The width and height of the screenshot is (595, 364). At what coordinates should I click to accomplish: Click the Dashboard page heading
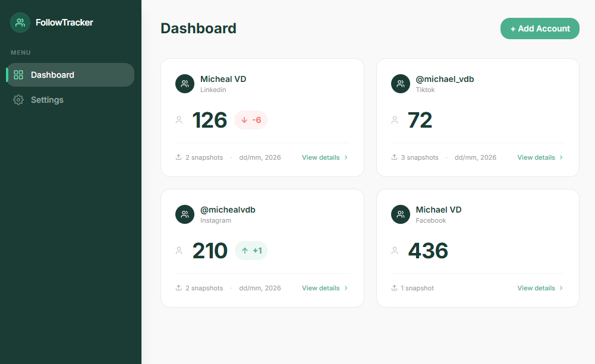click(x=199, y=29)
